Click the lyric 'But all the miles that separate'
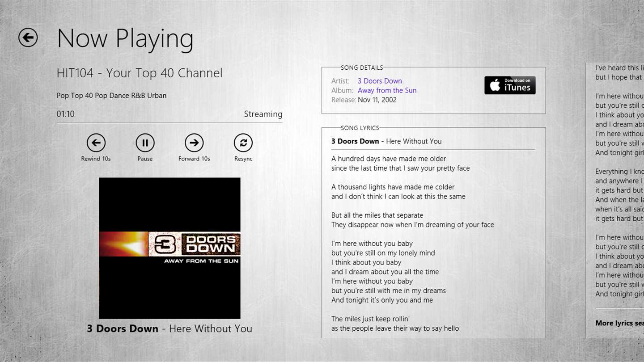The image size is (644, 362). (377, 215)
